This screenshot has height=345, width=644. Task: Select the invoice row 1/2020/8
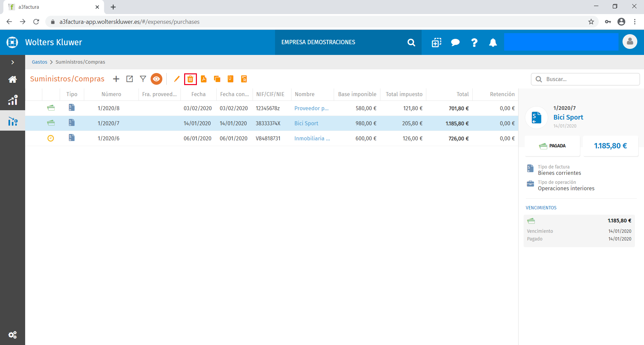[272, 108]
